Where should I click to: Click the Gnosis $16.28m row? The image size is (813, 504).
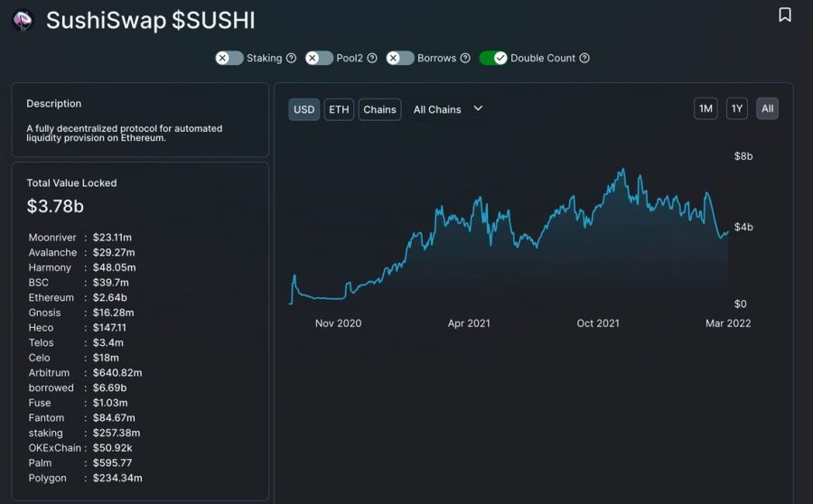[81, 313]
